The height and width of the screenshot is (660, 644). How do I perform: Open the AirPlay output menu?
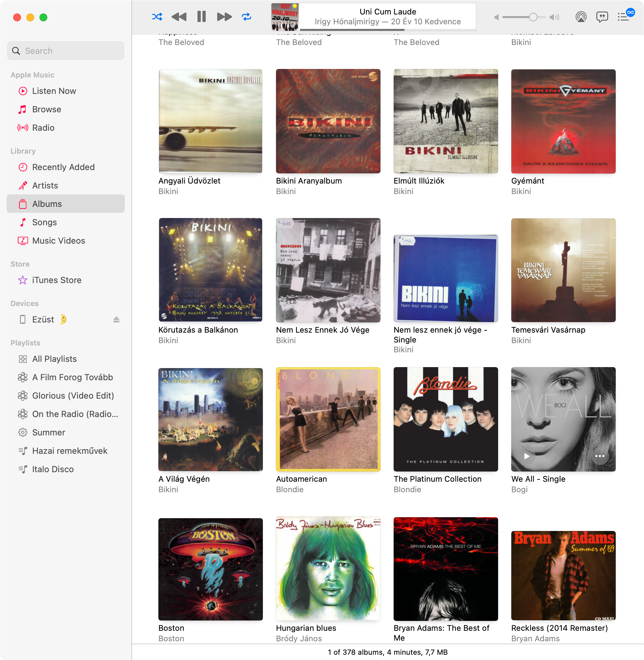pyautogui.click(x=581, y=16)
